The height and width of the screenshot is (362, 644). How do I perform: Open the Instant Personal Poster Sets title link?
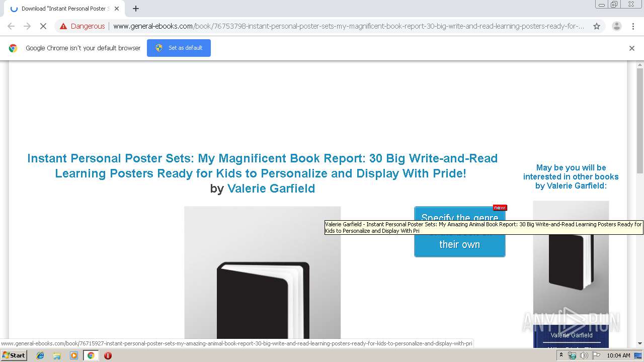click(x=262, y=166)
